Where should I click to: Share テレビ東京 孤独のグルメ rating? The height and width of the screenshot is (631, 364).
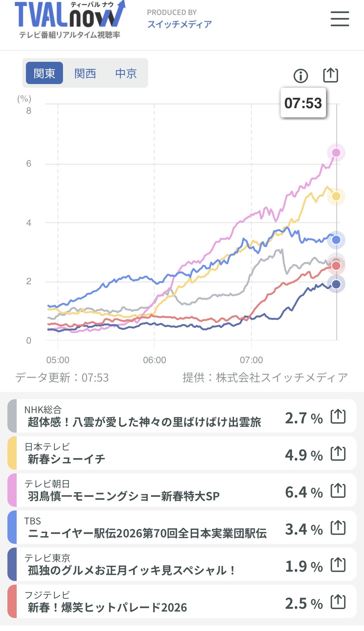tap(338, 565)
